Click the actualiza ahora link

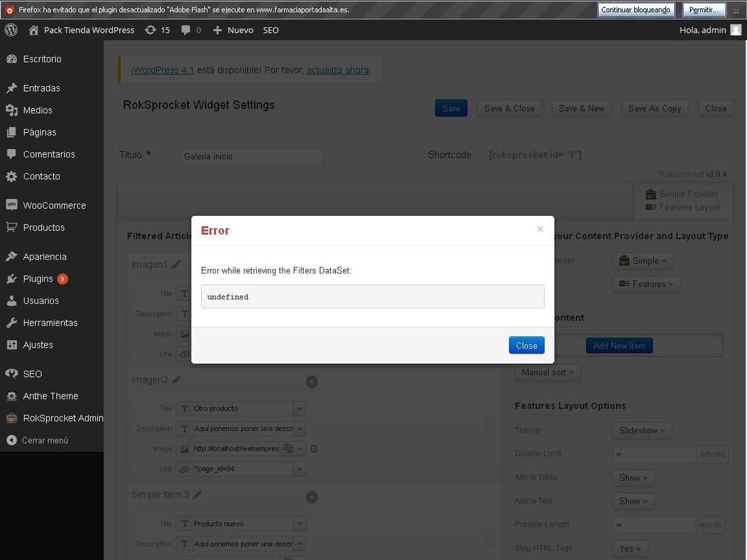[x=338, y=70]
